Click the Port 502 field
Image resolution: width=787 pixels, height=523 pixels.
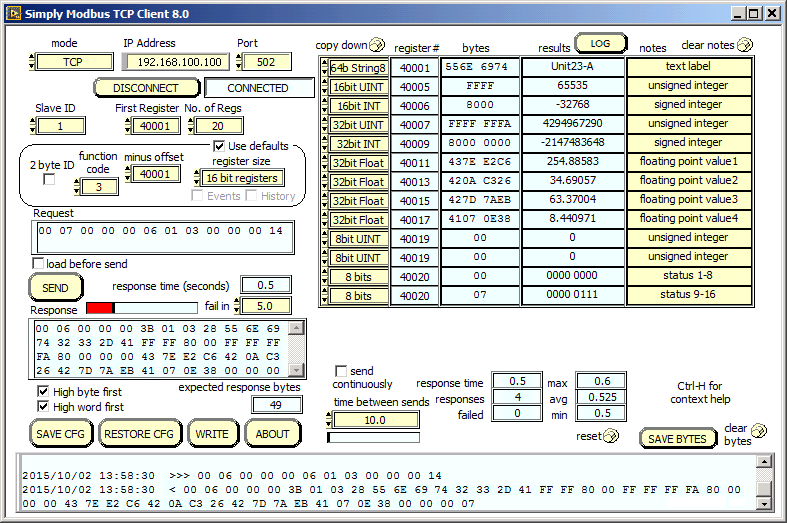[267, 62]
